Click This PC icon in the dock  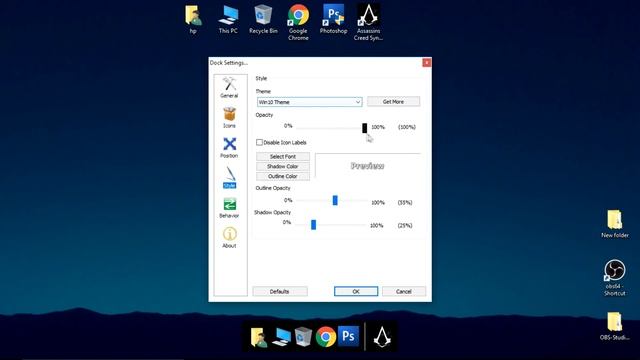click(281, 337)
